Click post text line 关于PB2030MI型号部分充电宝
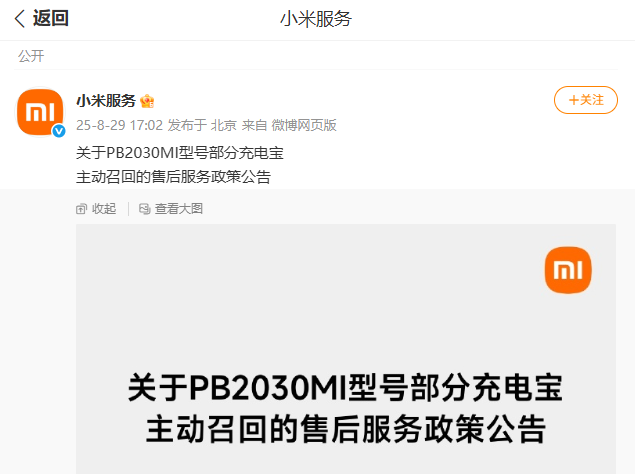The height and width of the screenshot is (474, 635). (180, 153)
